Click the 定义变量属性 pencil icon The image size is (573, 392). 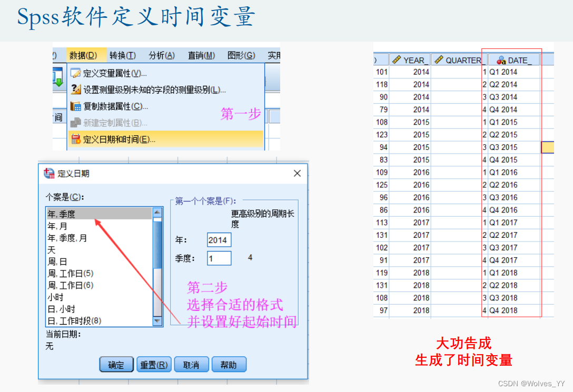[76, 73]
